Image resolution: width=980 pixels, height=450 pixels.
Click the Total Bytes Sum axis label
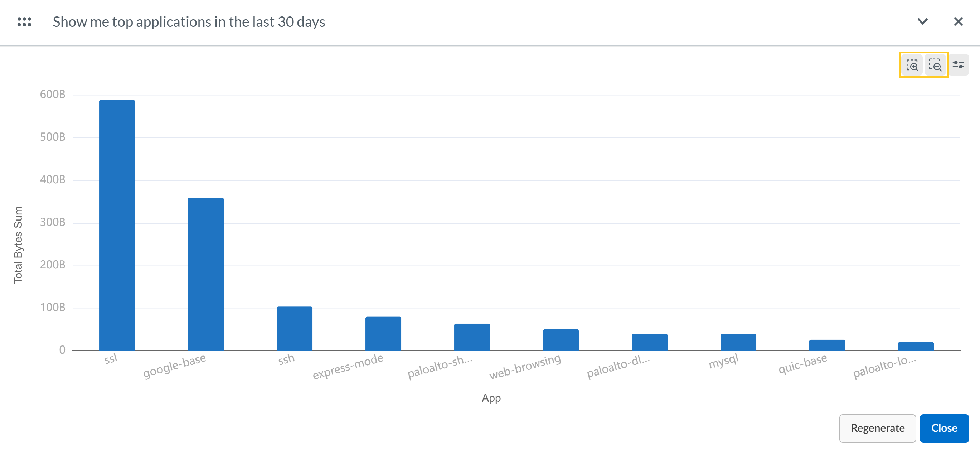[18, 245]
